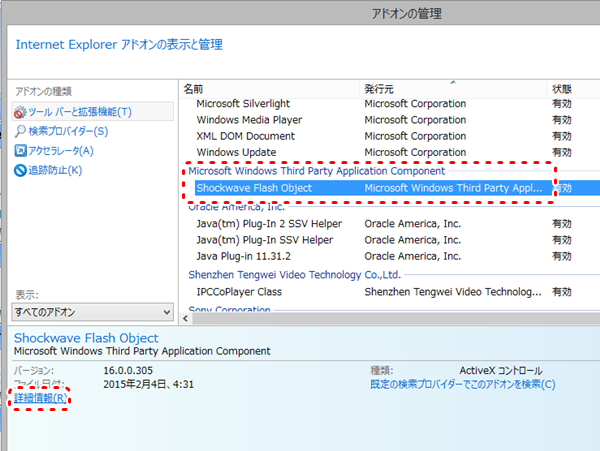The height and width of the screenshot is (451, 600).
Task: Click the search providers magnifier icon
Action: tap(20, 131)
